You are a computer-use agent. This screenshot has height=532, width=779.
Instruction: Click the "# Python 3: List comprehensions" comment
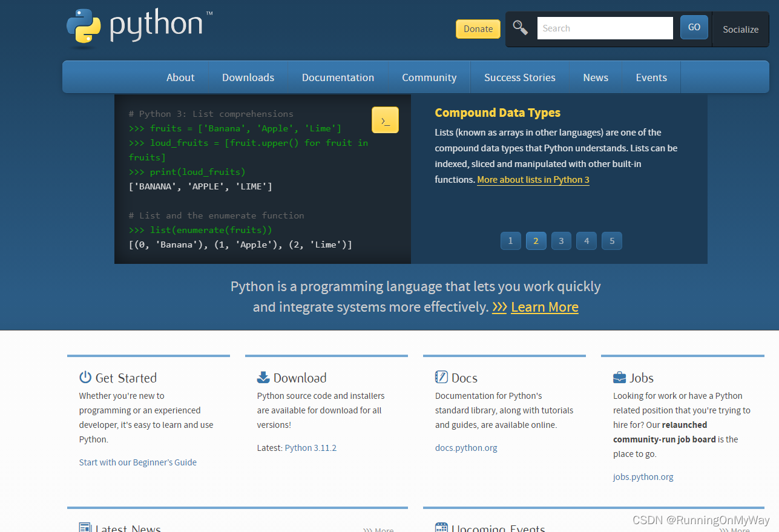(211, 114)
